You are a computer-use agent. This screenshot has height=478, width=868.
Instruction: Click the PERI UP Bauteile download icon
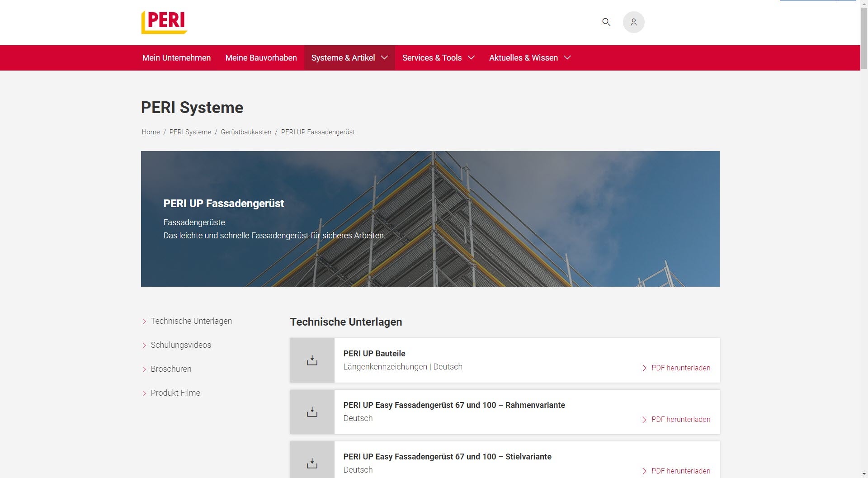(x=312, y=360)
